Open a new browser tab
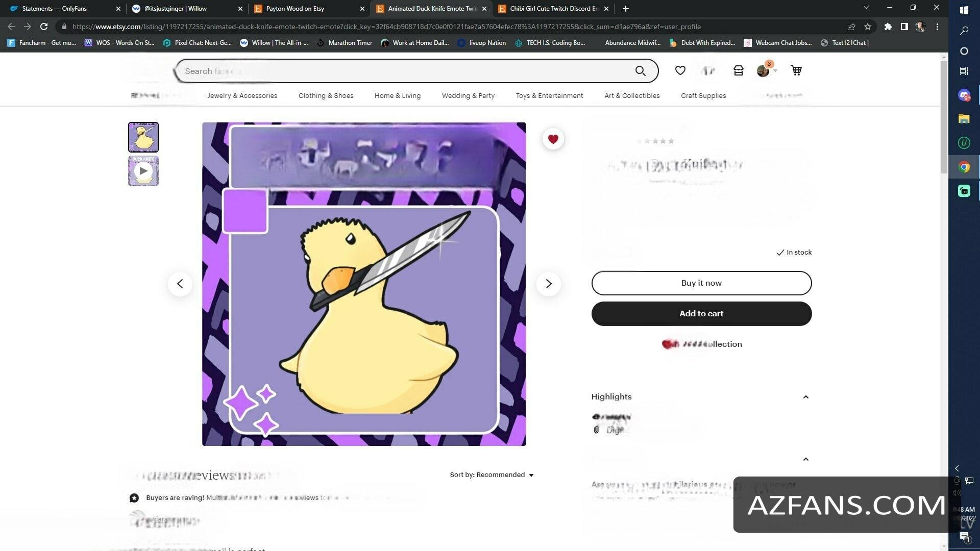This screenshot has height=551, width=980. (626, 9)
